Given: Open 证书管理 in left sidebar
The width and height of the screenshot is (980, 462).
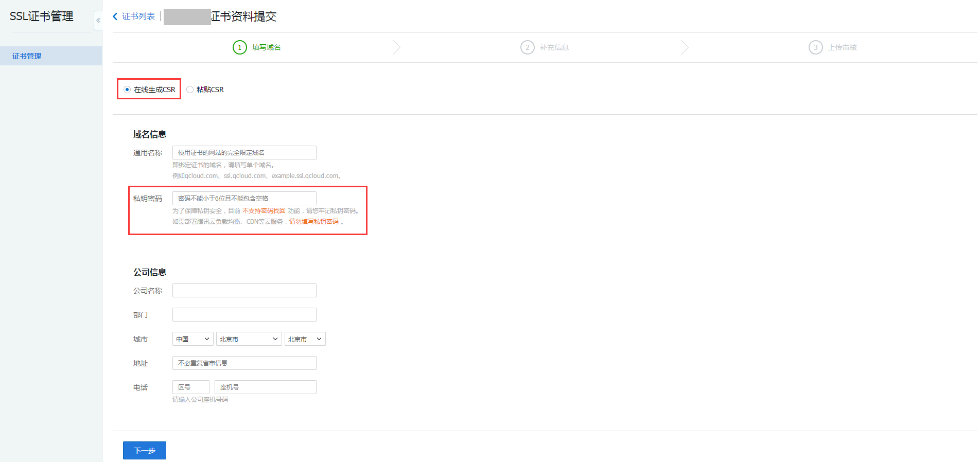Looking at the screenshot, I should click(27, 56).
